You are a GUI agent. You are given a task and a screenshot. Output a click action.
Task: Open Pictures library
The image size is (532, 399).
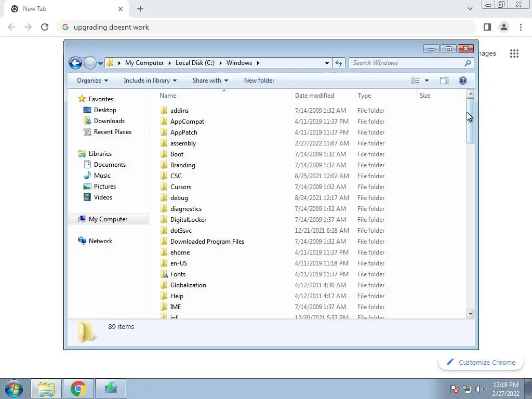pos(105,187)
